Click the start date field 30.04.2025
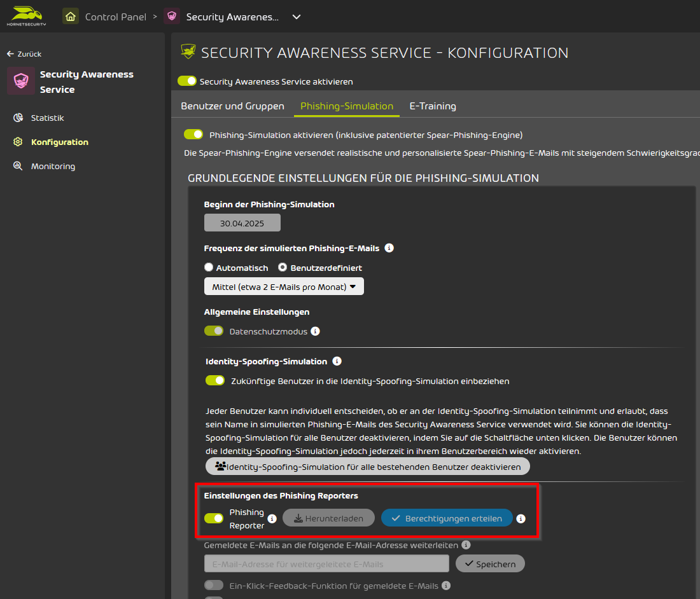This screenshot has height=599, width=700. click(242, 223)
